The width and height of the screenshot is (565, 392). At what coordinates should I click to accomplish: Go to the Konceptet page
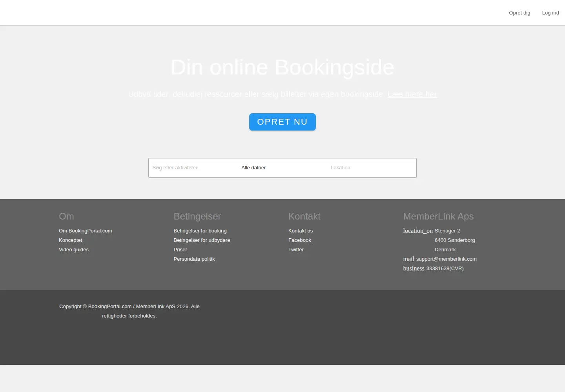point(71,240)
